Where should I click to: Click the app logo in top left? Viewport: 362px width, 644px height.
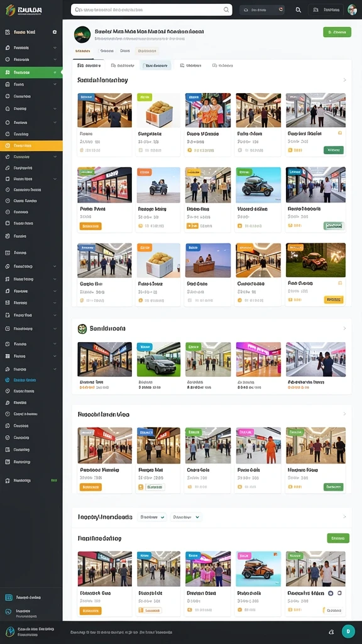click(x=23, y=10)
